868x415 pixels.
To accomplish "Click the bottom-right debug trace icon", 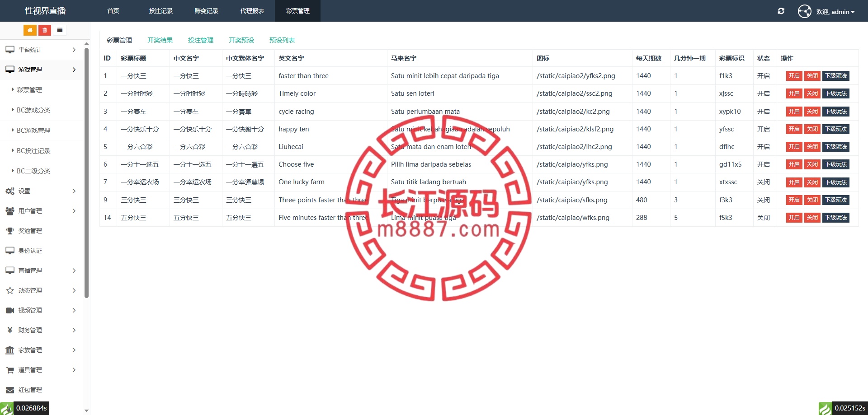I will pyautogui.click(x=826, y=408).
